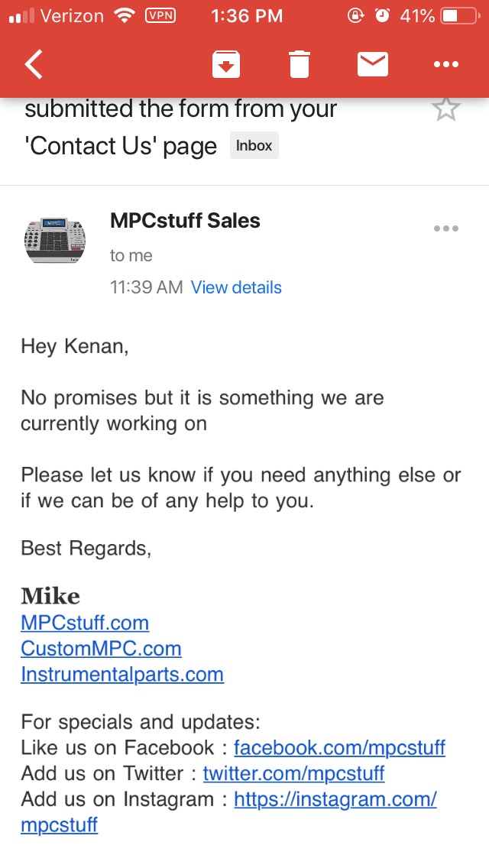The height and width of the screenshot is (868, 489).
Task: Archive this email with the archive icon
Action: [x=226, y=64]
